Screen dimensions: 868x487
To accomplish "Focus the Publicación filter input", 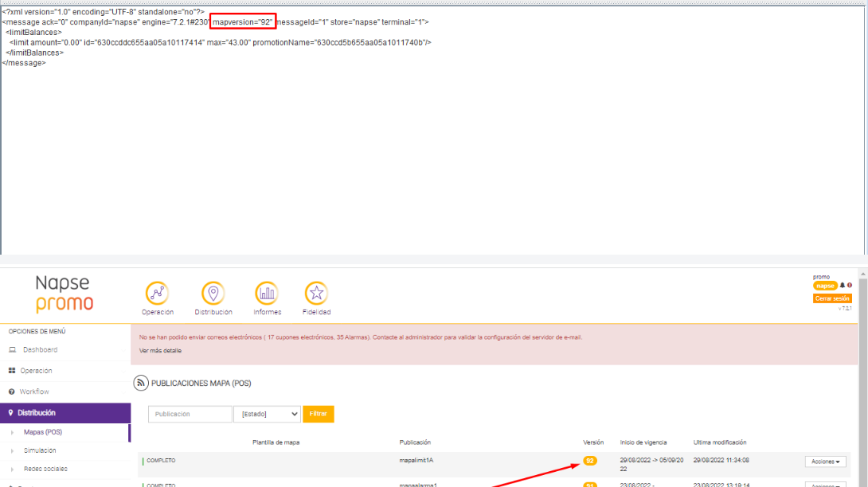I will 190,414.
